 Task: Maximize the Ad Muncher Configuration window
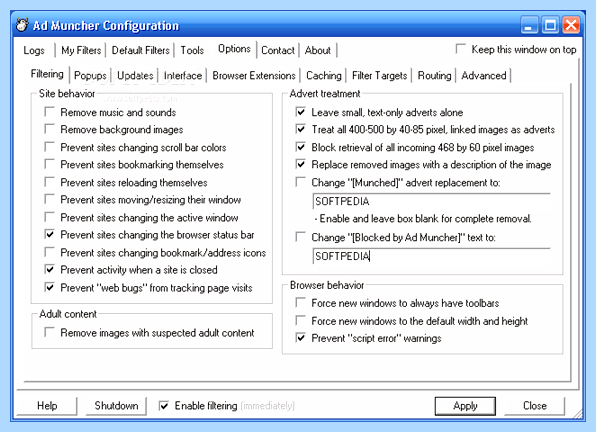[550, 25]
